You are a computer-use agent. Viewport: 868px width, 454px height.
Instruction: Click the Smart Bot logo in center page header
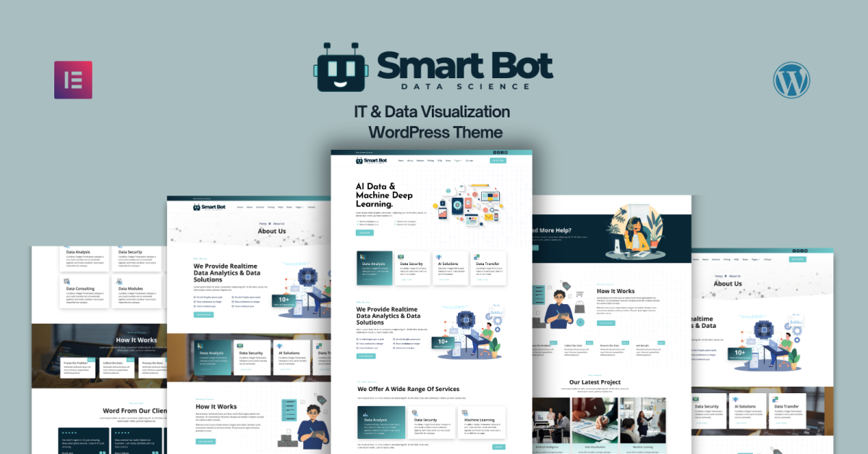[371, 161]
